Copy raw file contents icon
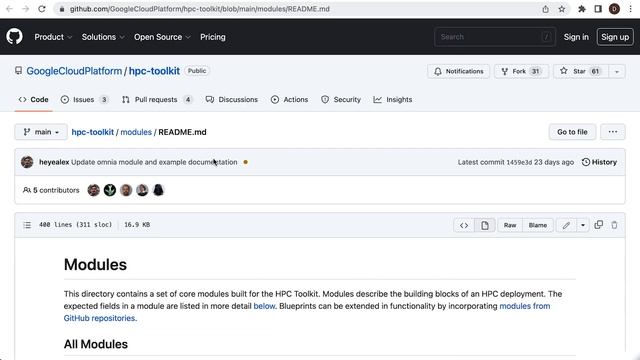 click(598, 224)
